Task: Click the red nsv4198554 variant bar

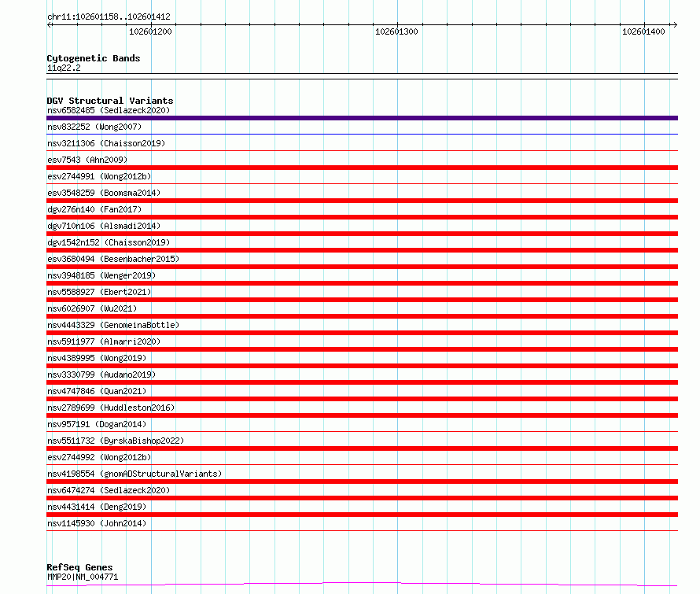Action: [x=362, y=481]
